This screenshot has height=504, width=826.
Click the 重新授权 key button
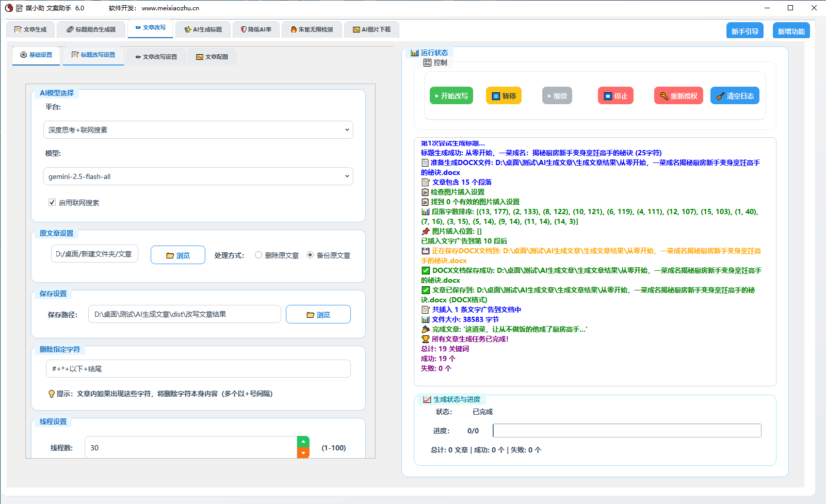click(x=678, y=95)
